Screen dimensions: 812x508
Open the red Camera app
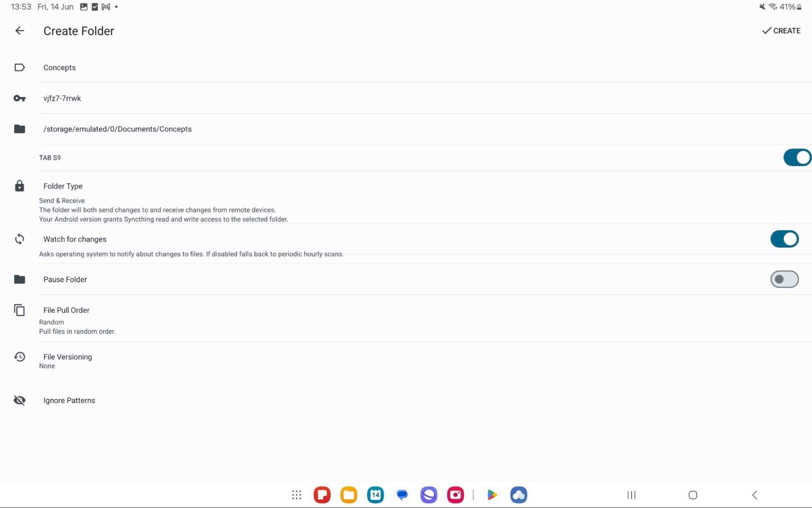coord(455,495)
